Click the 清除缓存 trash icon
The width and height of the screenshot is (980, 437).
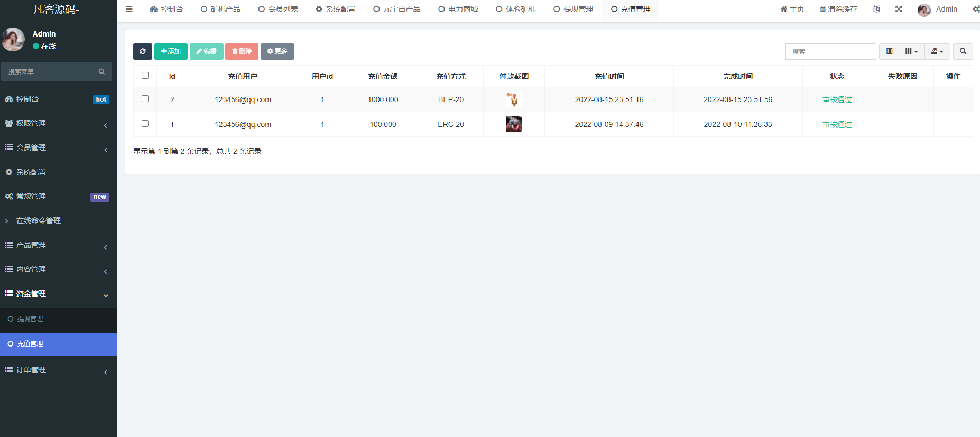(822, 10)
